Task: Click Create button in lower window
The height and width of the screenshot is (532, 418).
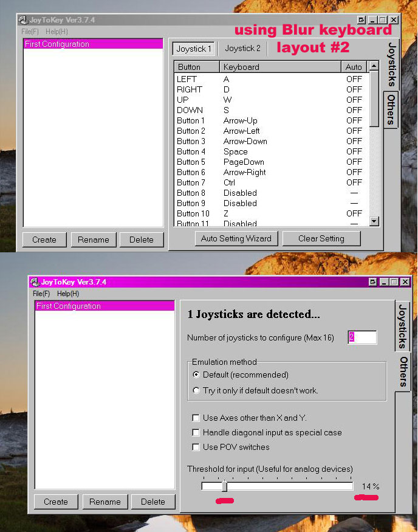Action: point(56,502)
